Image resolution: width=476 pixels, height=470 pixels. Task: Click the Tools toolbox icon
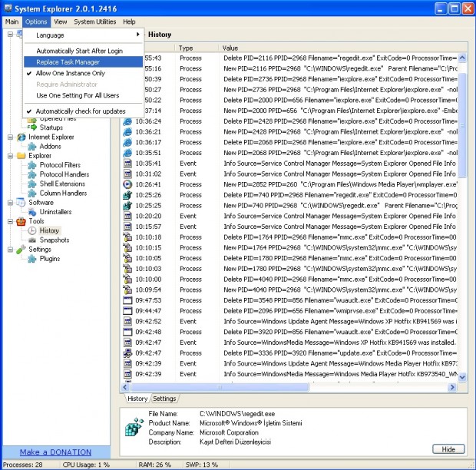point(21,221)
